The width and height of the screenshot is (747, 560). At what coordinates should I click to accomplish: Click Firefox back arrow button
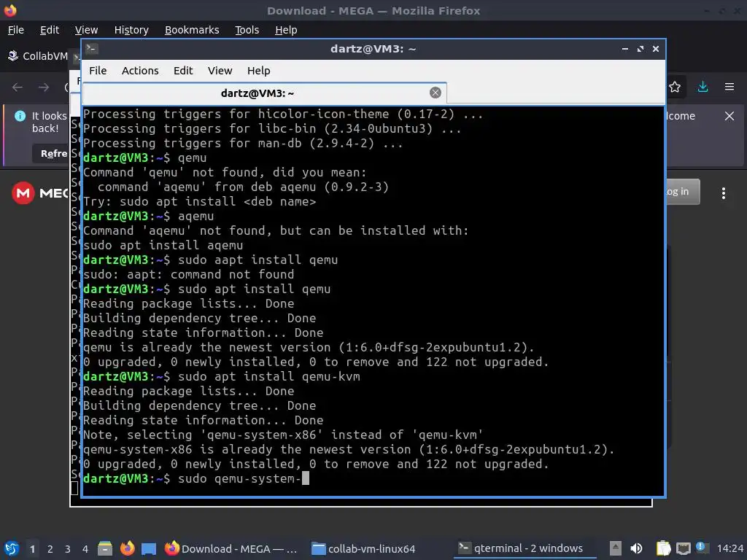click(x=18, y=87)
